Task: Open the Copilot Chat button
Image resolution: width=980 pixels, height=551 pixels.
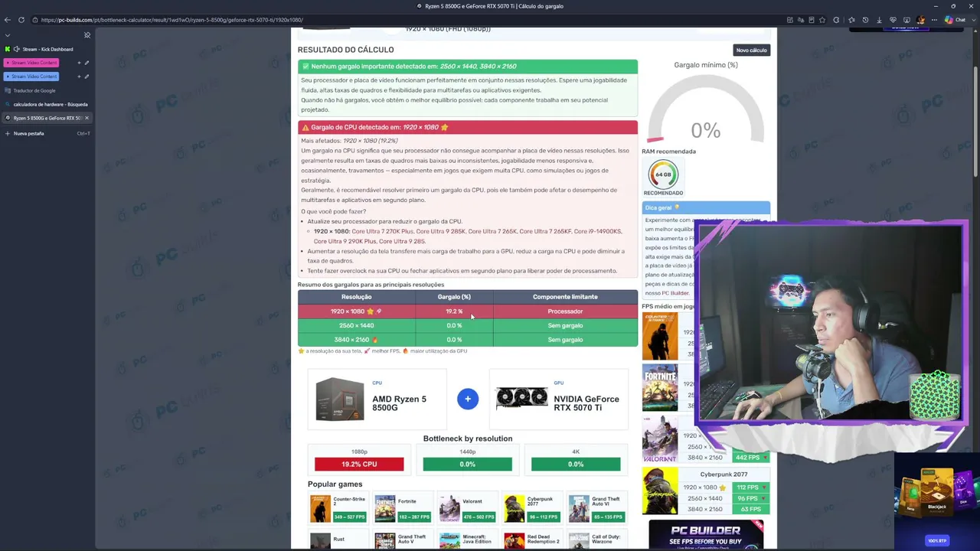Action: (954, 20)
